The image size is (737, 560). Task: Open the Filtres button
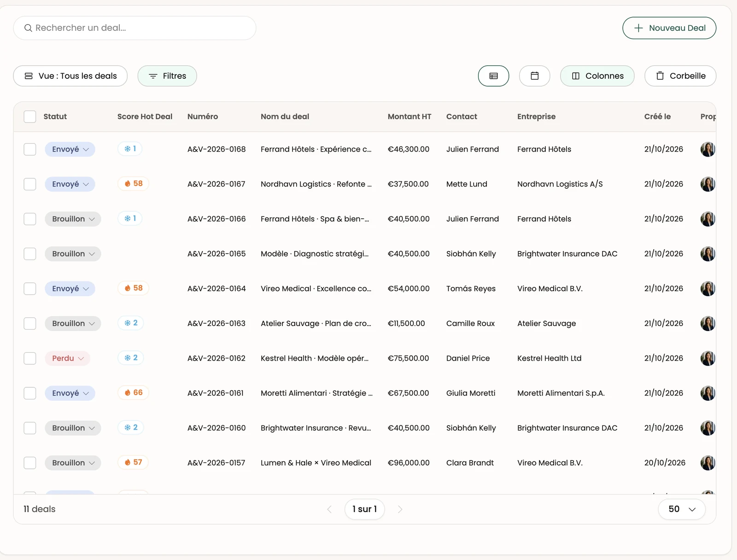coord(167,76)
